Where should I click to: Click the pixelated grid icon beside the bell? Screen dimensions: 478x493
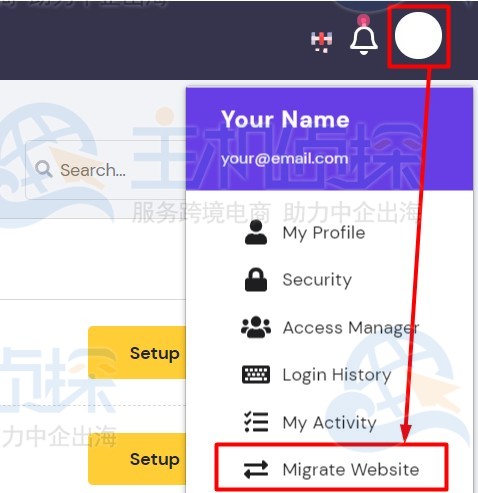pyautogui.click(x=321, y=41)
